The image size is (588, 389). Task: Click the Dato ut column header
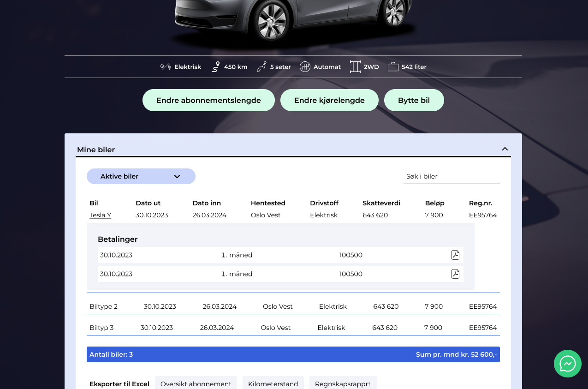[148, 203]
